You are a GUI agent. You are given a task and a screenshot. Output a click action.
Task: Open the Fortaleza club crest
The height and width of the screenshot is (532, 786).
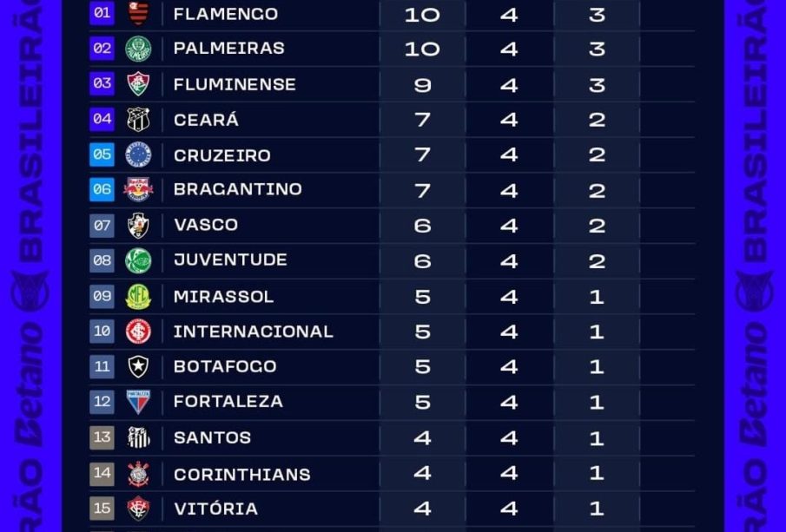[138, 402]
